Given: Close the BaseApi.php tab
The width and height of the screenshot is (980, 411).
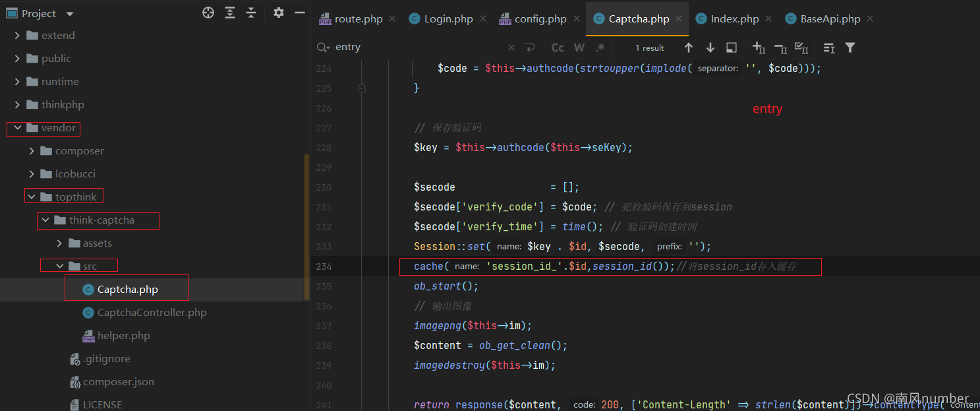Looking at the screenshot, I should point(870,19).
